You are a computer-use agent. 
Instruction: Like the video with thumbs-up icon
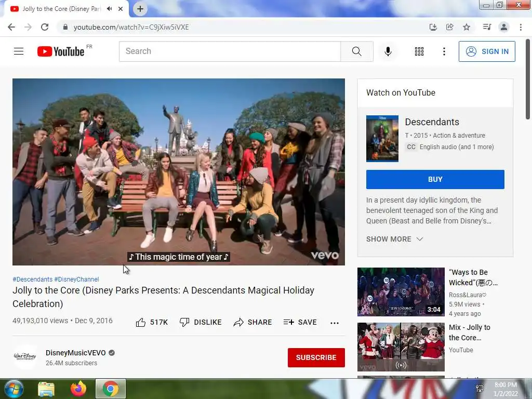pyautogui.click(x=140, y=322)
